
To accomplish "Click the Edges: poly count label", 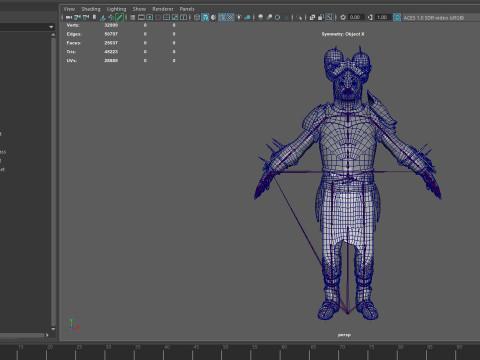I will 74,34.
